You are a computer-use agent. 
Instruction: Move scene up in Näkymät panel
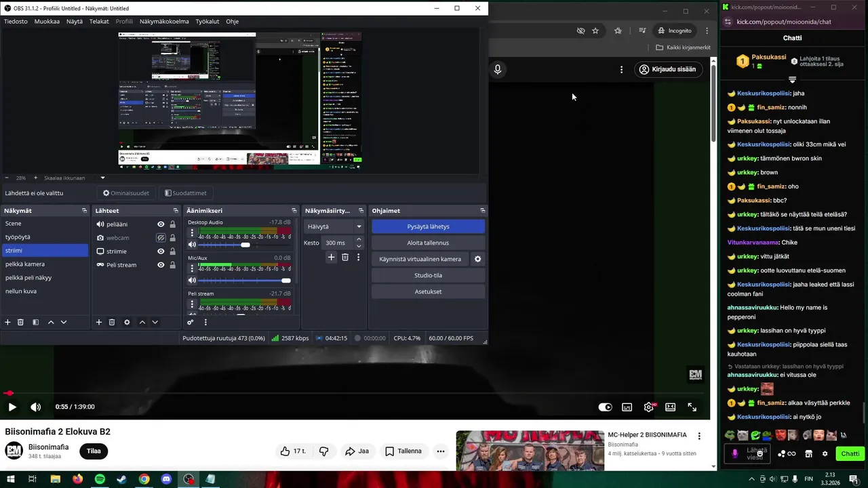[51, 323]
